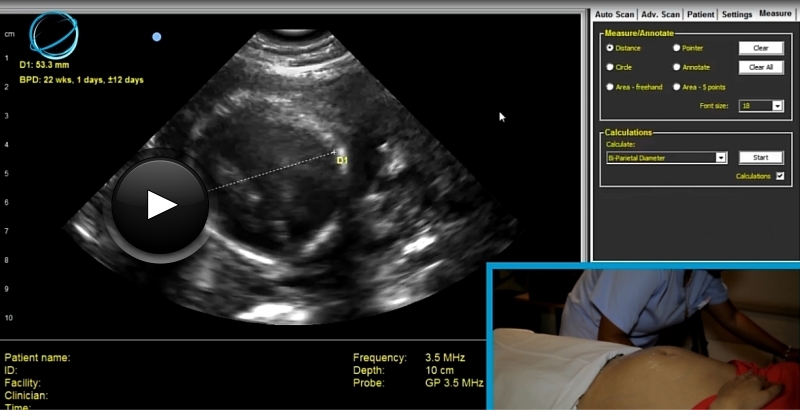Select Area - freehand option
Viewport: 800px width, 410px height.
click(x=610, y=87)
